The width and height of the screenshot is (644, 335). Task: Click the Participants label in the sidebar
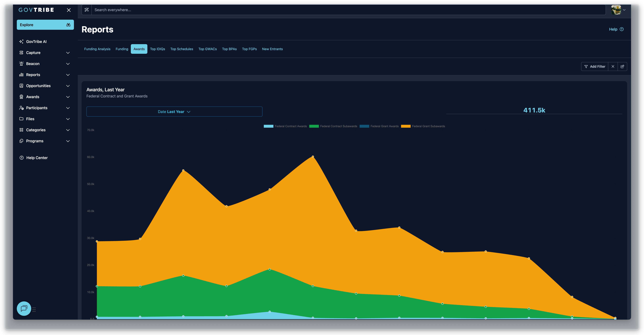[37, 108]
